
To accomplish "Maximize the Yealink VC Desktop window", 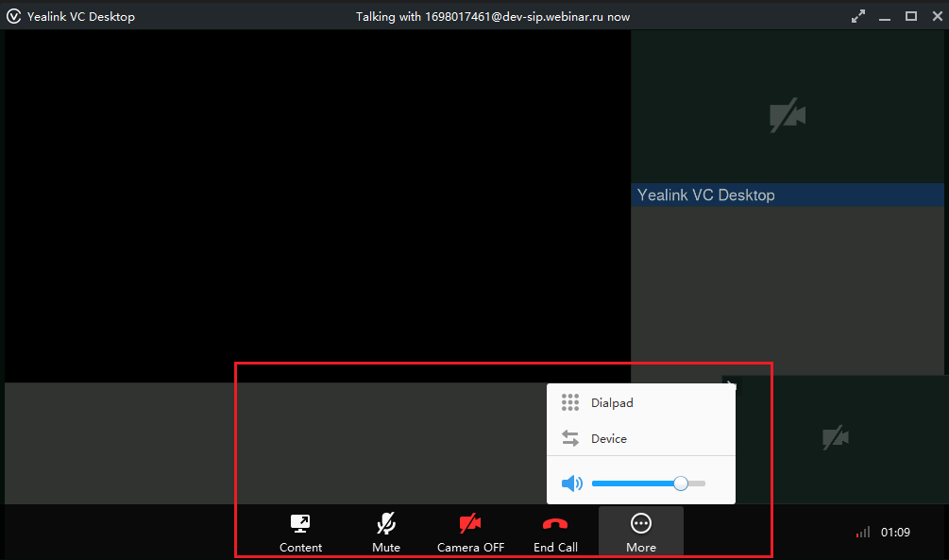I will [911, 16].
